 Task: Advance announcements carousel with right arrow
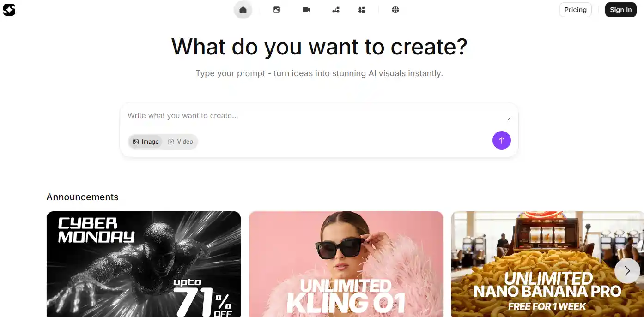(x=627, y=271)
